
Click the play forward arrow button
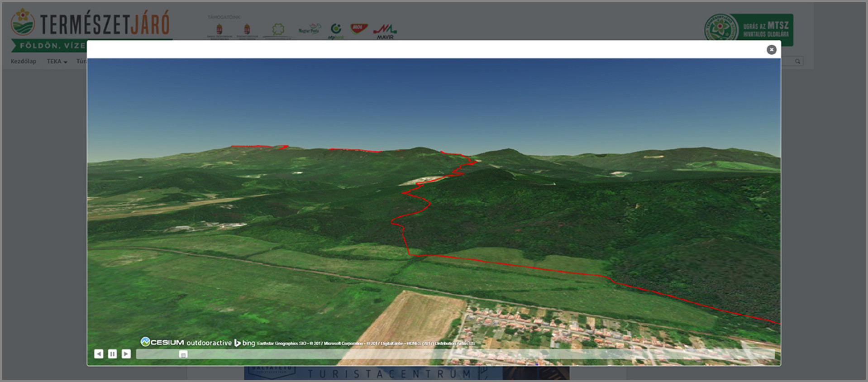[126, 354]
